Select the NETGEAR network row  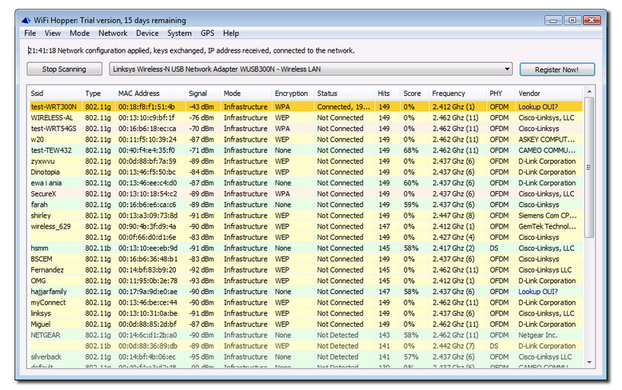point(306,335)
